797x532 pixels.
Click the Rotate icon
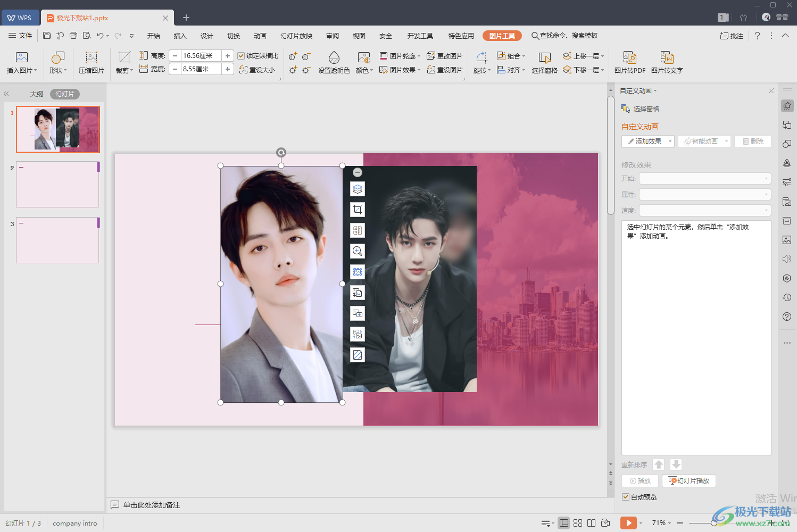(481, 57)
